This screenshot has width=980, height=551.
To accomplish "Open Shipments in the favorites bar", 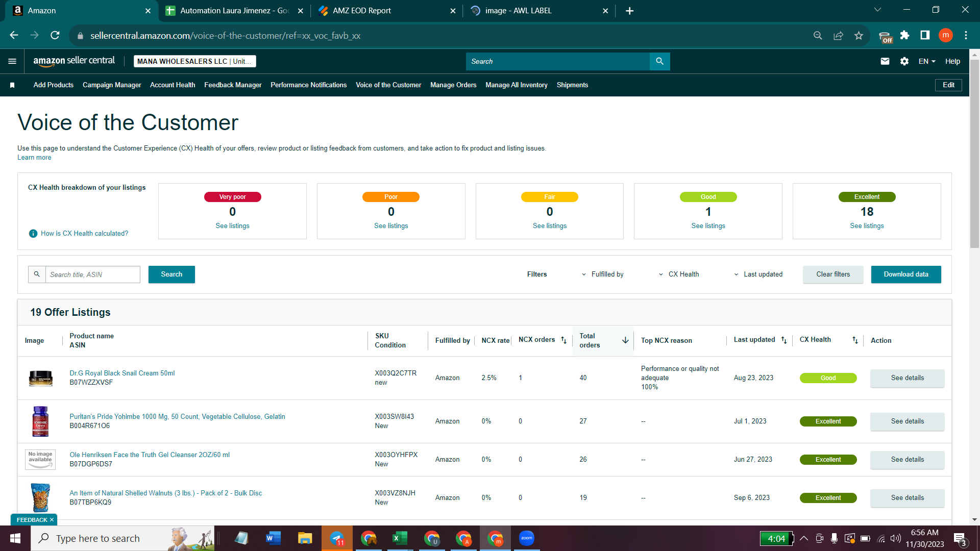I will pos(572,85).
